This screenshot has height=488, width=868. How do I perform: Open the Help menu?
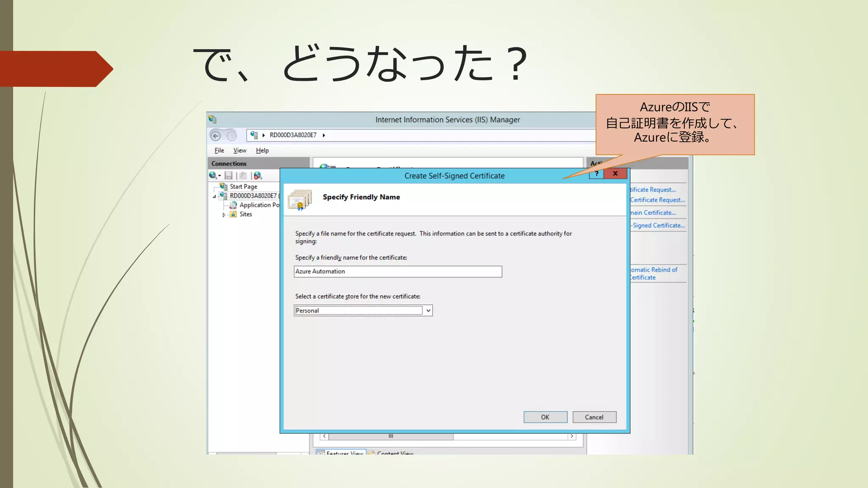[x=262, y=150]
